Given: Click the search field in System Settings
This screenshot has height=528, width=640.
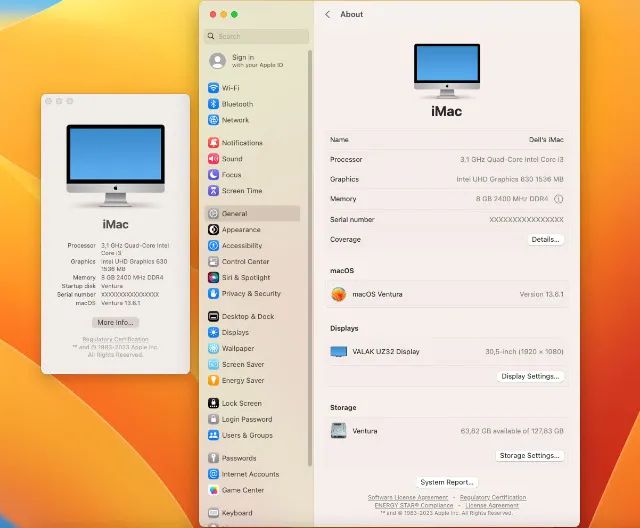Looking at the screenshot, I should click(256, 36).
